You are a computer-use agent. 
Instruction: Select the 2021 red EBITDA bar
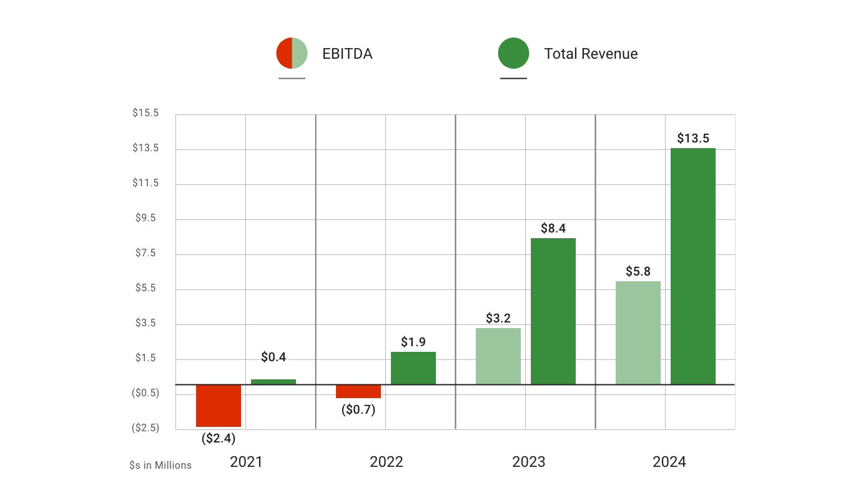tap(219, 406)
